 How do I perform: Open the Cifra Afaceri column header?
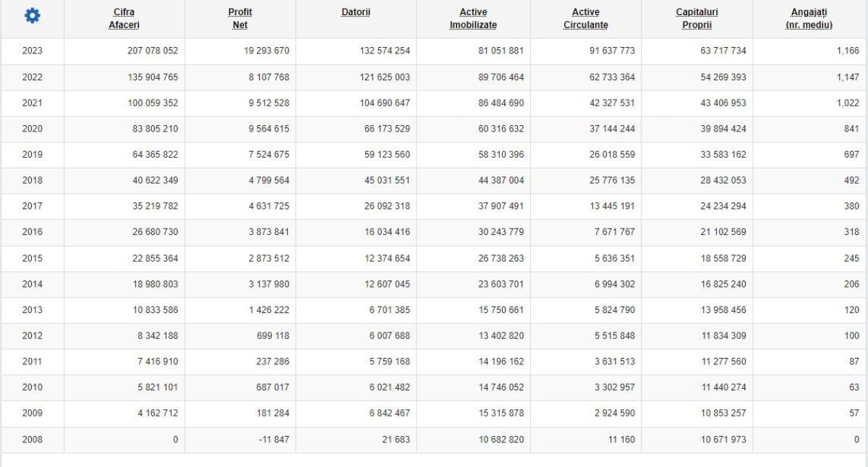pos(124,19)
